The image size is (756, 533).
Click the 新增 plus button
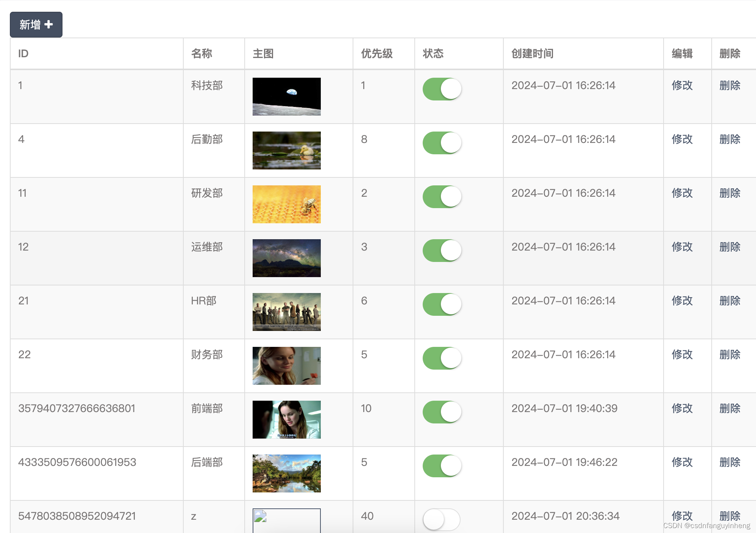click(36, 25)
